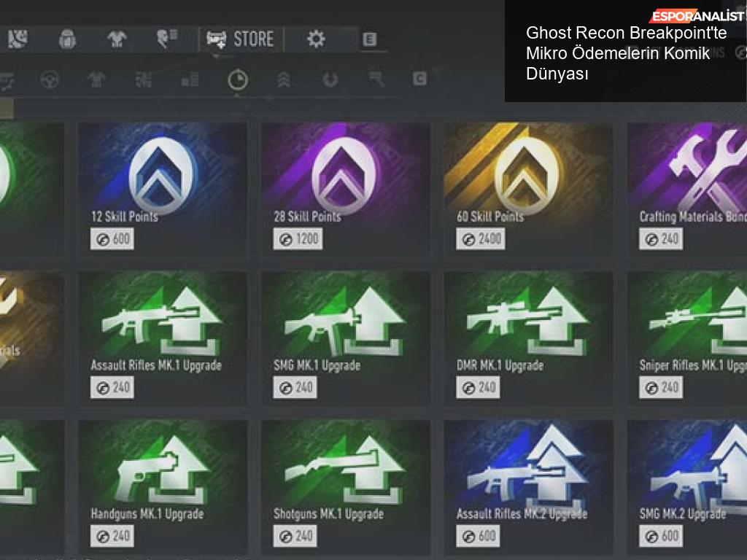Select the clock time-savers category icon
This screenshot has height=560, width=747.
coord(238,79)
